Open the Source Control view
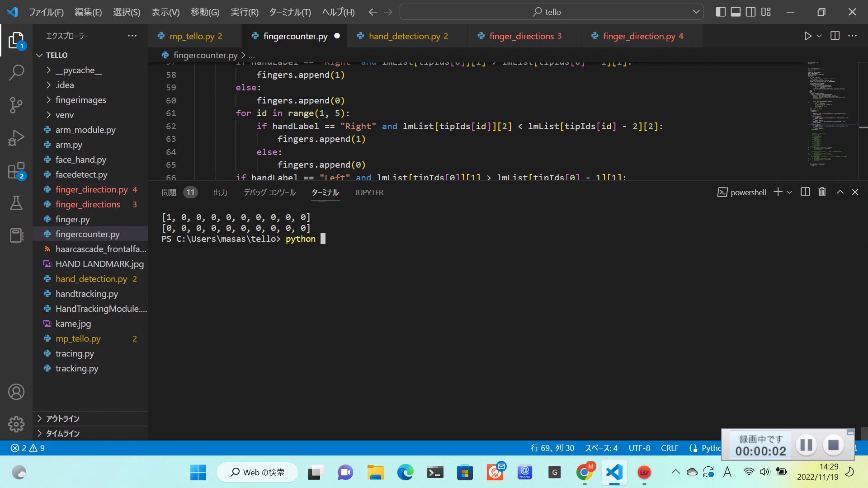Image resolution: width=868 pixels, height=488 pixels. [16, 105]
